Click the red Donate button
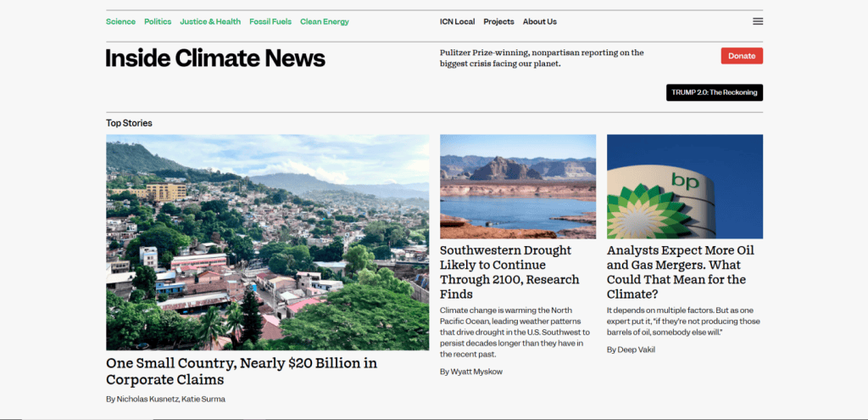868x420 pixels. (x=742, y=56)
